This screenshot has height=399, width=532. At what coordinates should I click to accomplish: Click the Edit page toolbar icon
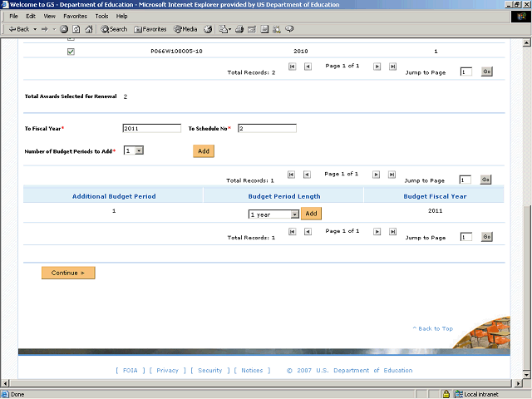252,29
